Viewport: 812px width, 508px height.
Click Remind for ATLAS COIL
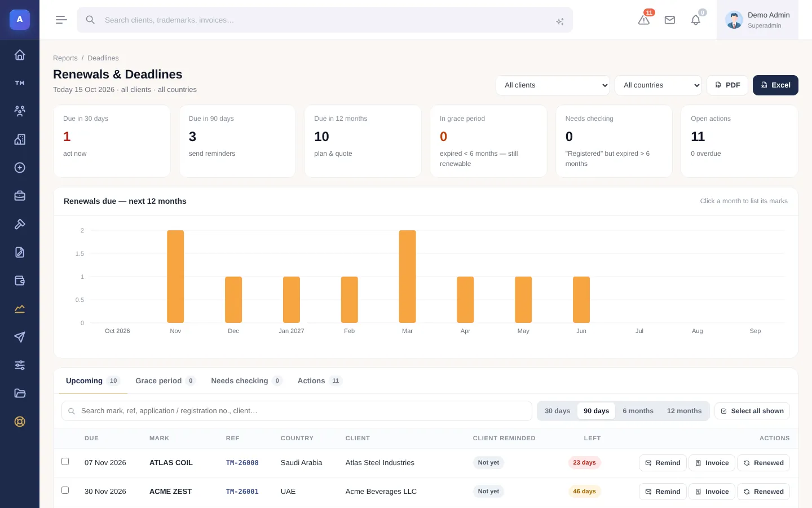pyautogui.click(x=663, y=463)
